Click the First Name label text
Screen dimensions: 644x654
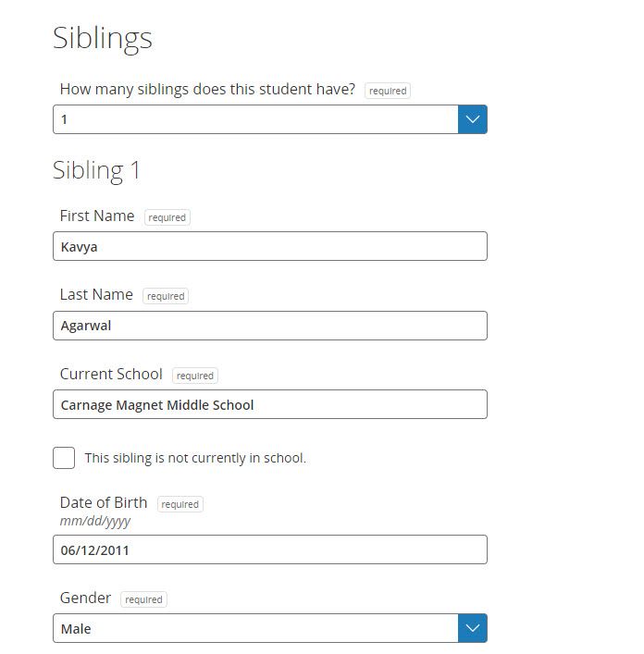(x=97, y=216)
